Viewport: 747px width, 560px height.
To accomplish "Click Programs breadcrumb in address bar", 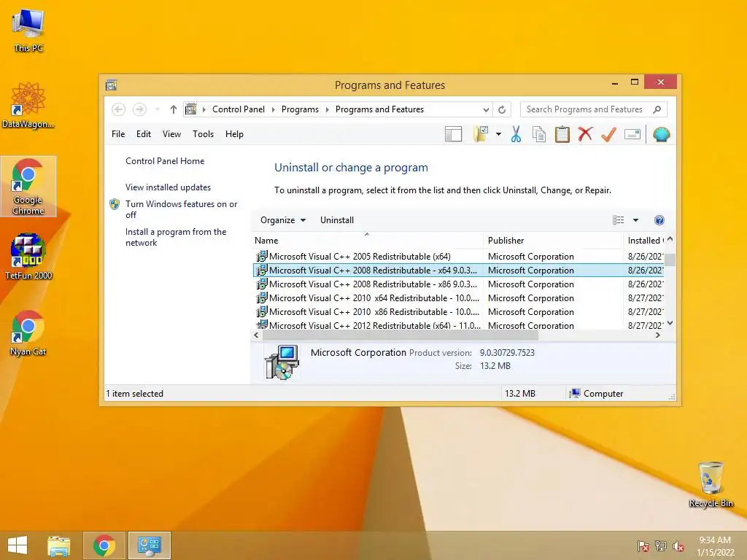I will pos(300,109).
